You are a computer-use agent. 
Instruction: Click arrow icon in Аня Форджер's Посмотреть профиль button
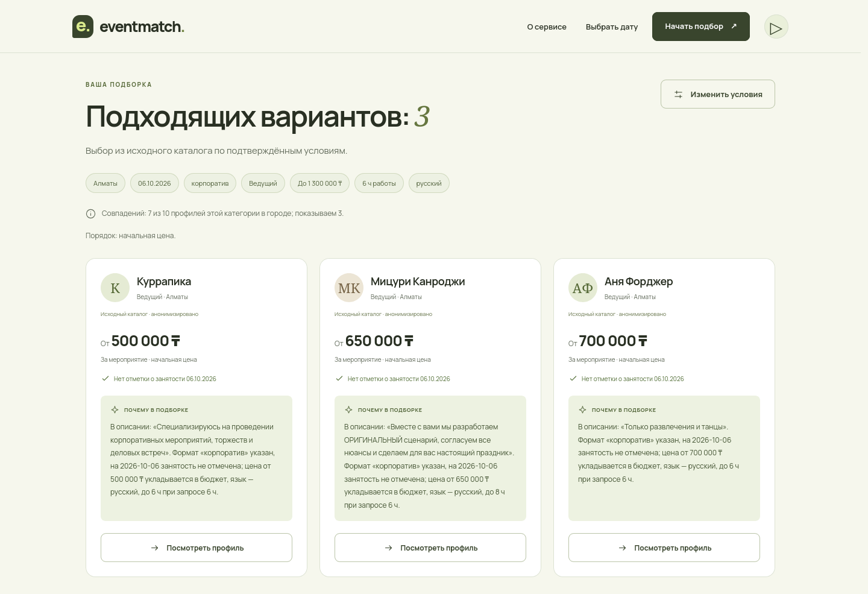[622, 548]
